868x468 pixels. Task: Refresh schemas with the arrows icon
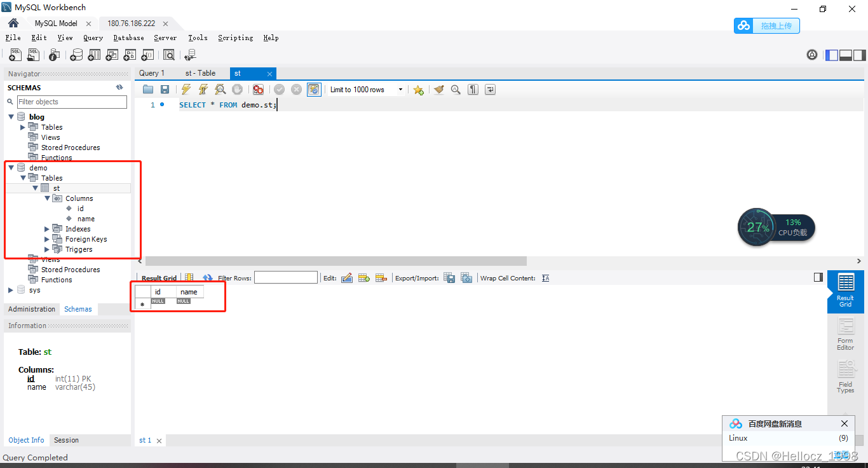(x=119, y=88)
